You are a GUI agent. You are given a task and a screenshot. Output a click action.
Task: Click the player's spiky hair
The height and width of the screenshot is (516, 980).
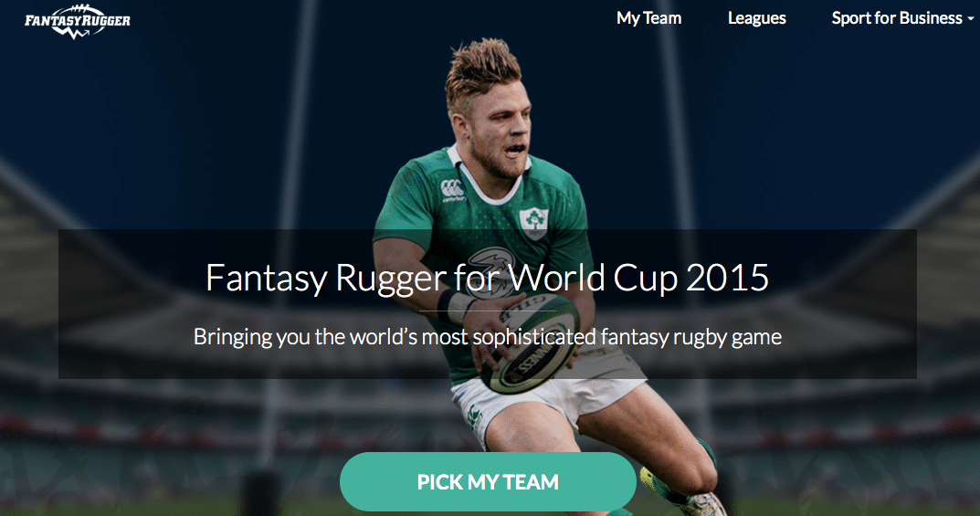click(482, 68)
